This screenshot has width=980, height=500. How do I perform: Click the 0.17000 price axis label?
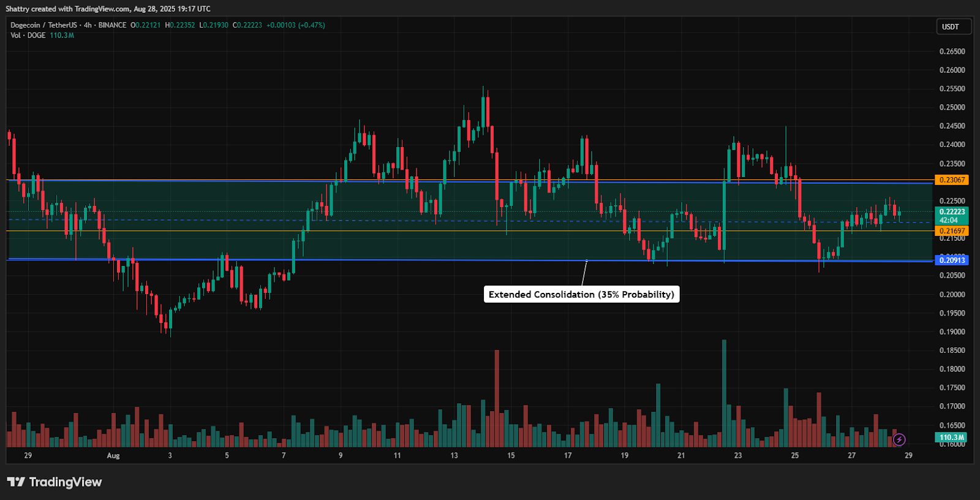(x=952, y=406)
